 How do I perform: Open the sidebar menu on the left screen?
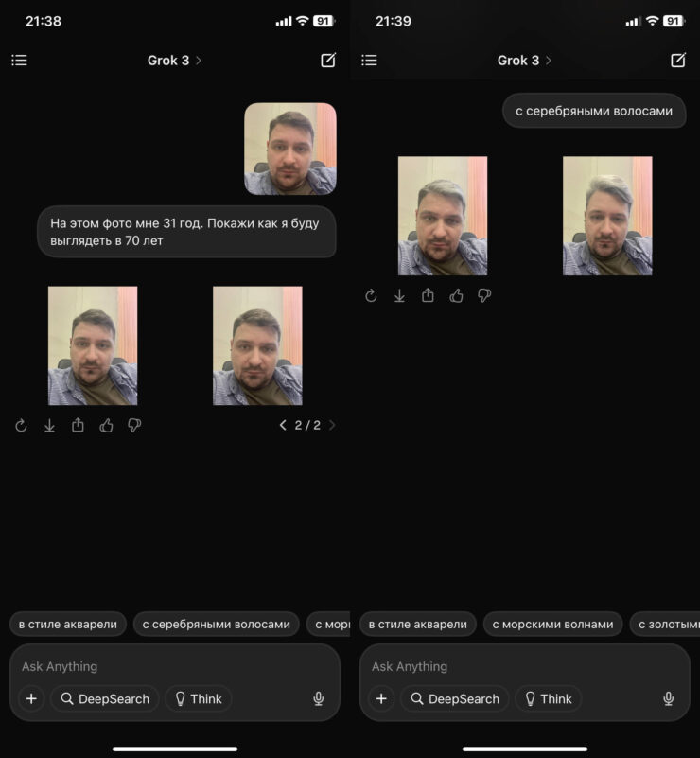19,61
